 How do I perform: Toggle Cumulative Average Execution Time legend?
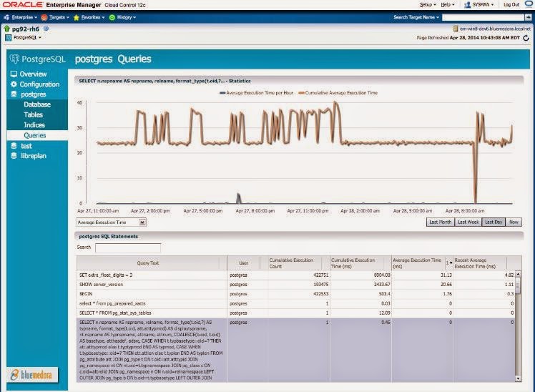pos(338,93)
